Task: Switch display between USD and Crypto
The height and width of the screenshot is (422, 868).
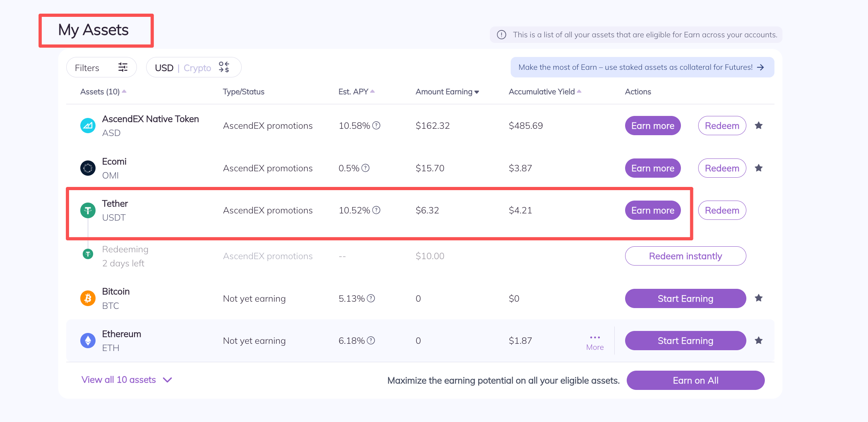Action: 193,67
